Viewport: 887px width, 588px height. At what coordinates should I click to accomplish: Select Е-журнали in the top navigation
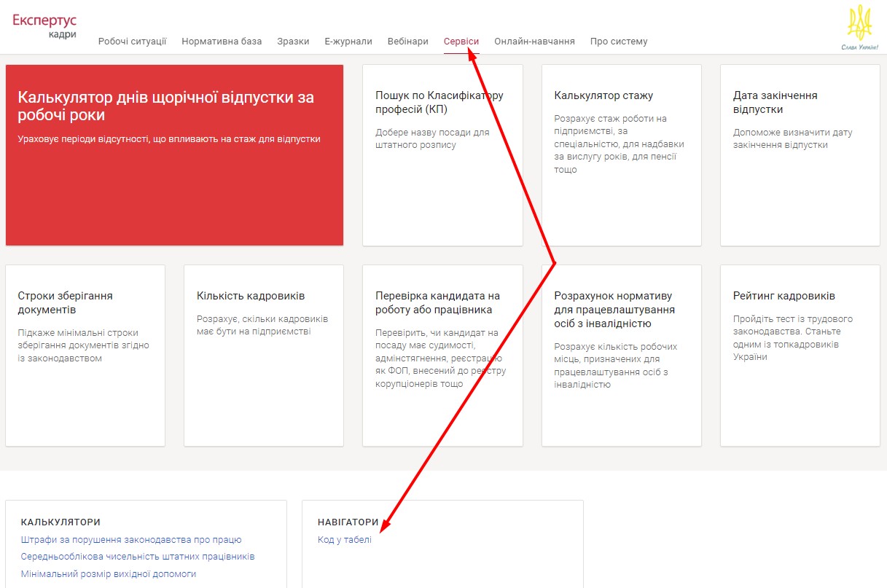[x=348, y=42]
